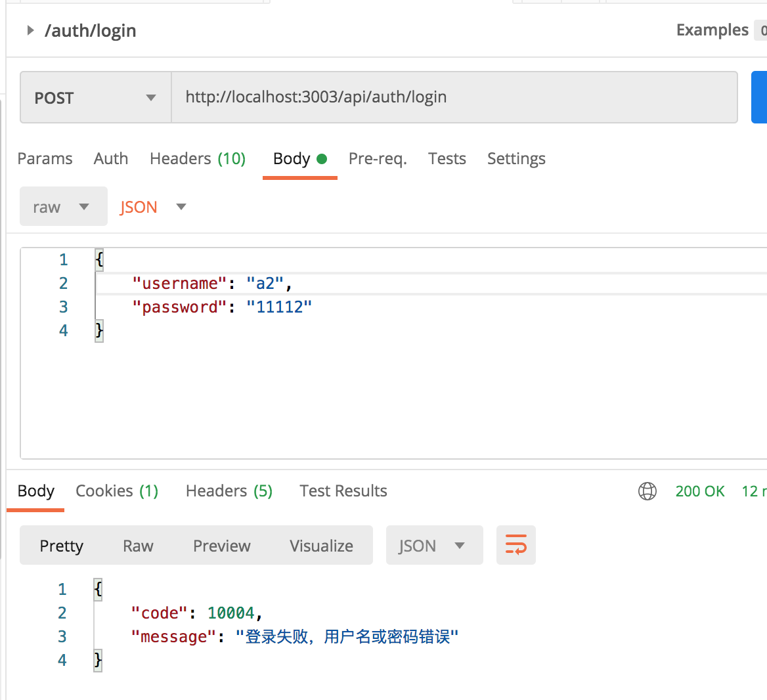Viewport: 767px width, 700px height.
Task: Open the response Cookies (1) tab
Action: click(x=117, y=491)
